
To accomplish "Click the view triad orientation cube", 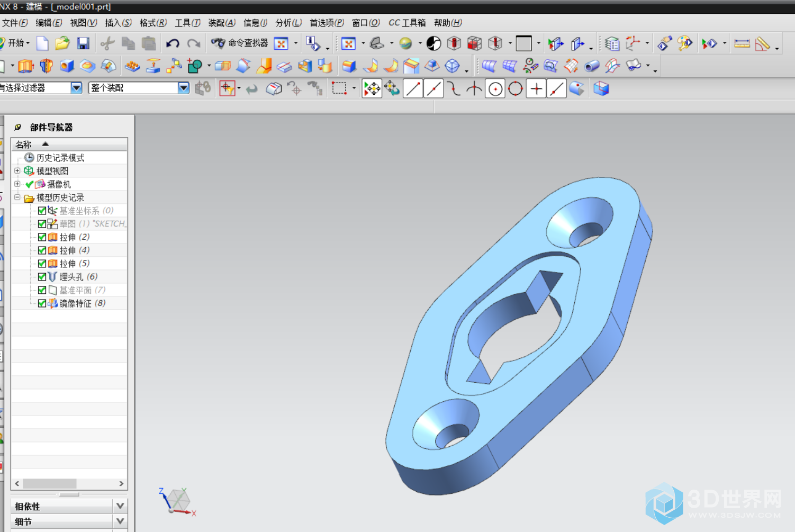I will (x=178, y=500).
